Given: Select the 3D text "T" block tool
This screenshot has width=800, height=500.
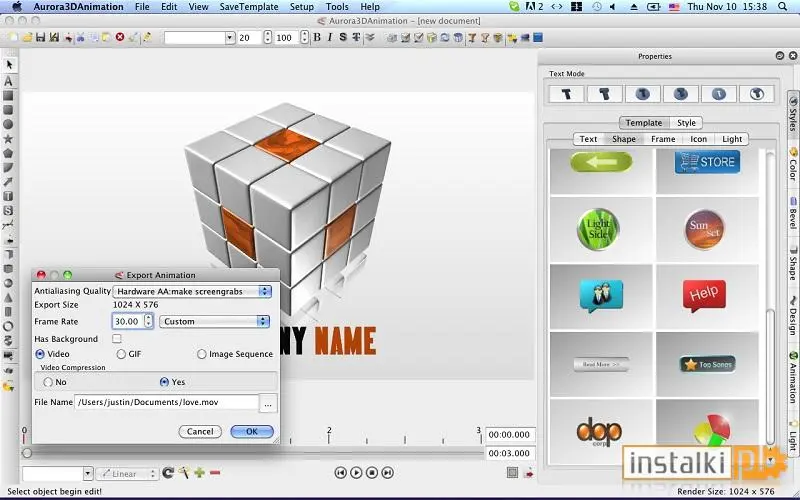Looking at the screenshot, I should click(x=9, y=196).
